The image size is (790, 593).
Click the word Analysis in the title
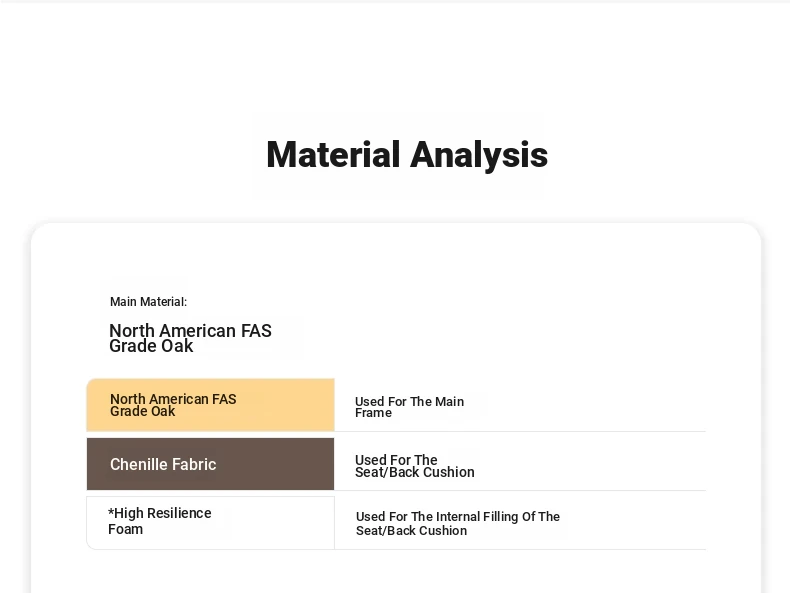tap(479, 155)
